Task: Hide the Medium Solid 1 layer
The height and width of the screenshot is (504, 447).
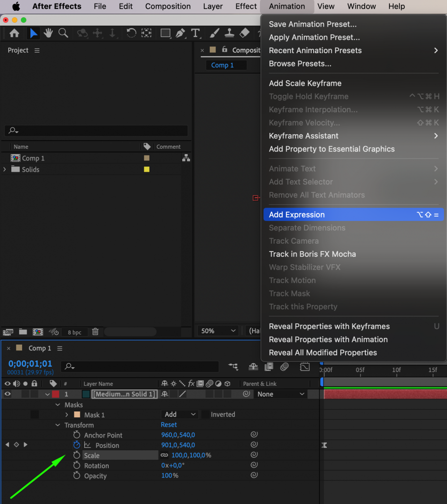Action: (7, 394)
